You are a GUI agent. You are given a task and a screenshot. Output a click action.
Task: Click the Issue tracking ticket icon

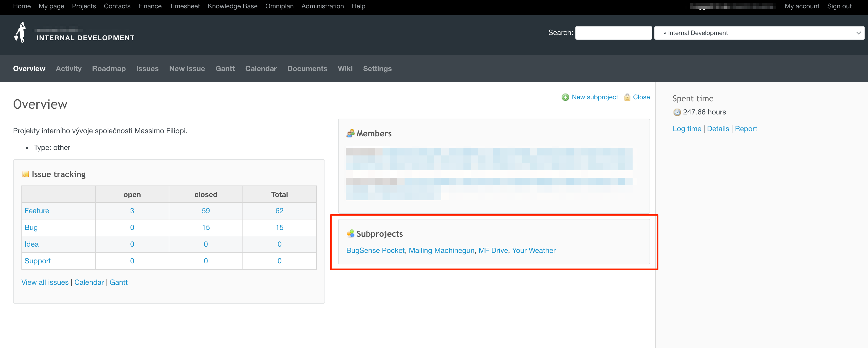pyautogui.click(x=25, y=174)
